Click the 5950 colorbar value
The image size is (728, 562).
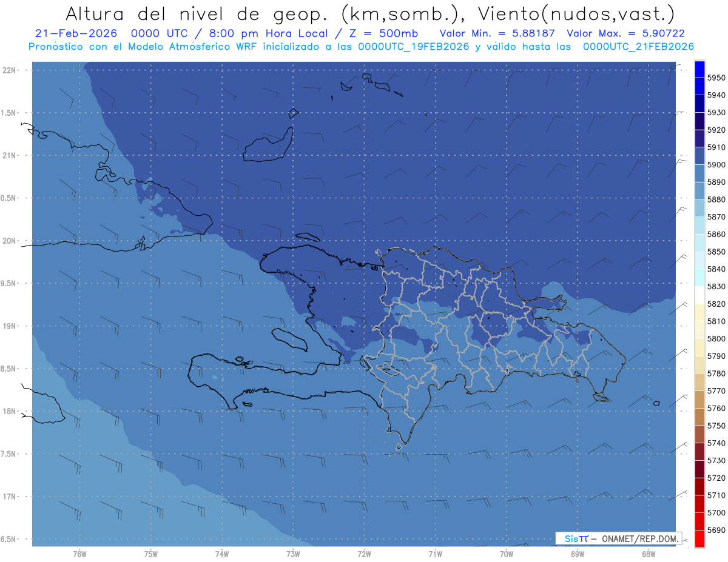coord(716,78)
